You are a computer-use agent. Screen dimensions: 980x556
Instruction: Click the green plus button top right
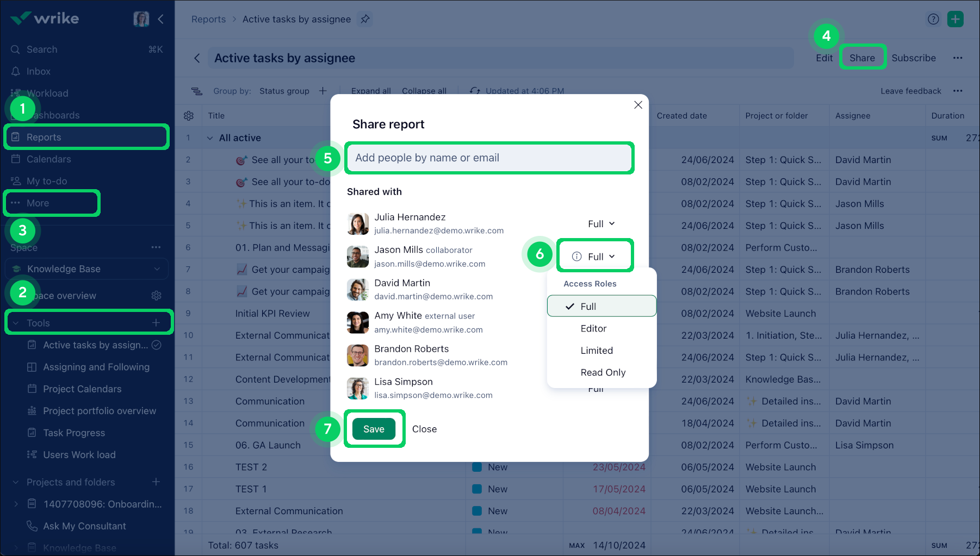click(x=955, y=18)
